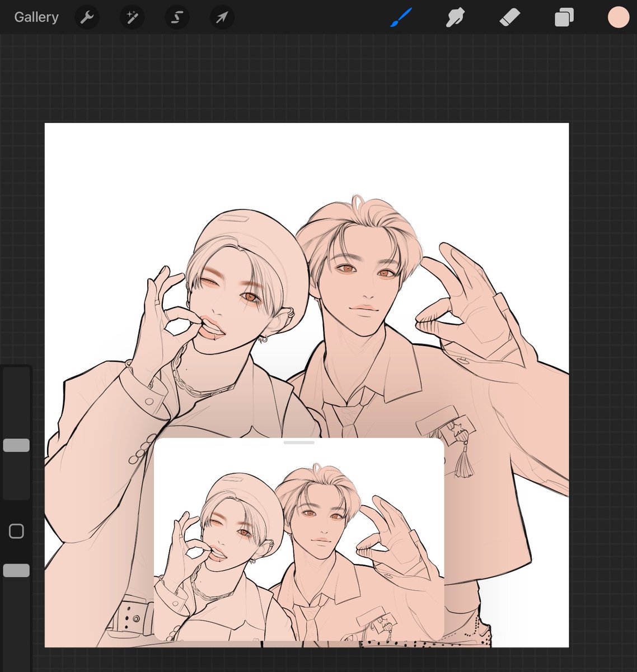
Task: Click the floating reference image window
Action: click(x=299, y=539)
